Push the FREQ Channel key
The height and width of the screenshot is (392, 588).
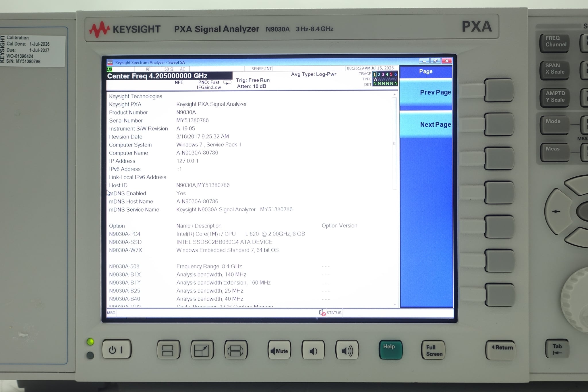pos(554,43)
